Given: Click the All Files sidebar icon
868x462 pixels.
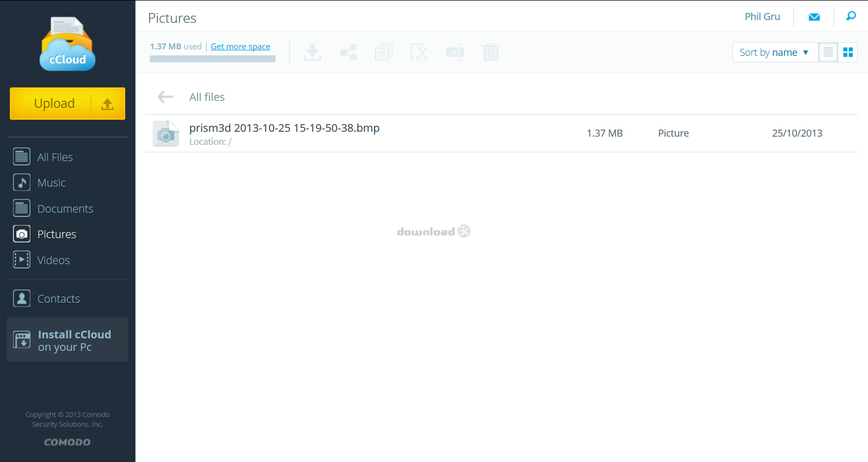Looking at the screenshot, I should click(22, 157).
